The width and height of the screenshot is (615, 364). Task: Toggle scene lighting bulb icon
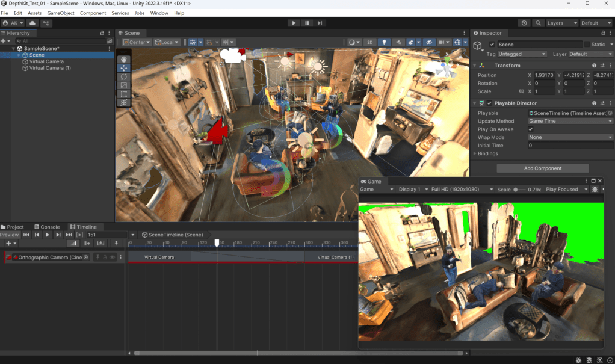coord(383,42)
